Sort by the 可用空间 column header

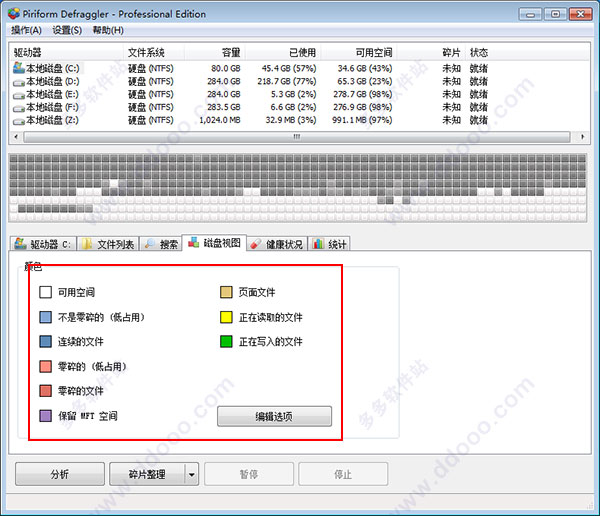pos(359,52)
